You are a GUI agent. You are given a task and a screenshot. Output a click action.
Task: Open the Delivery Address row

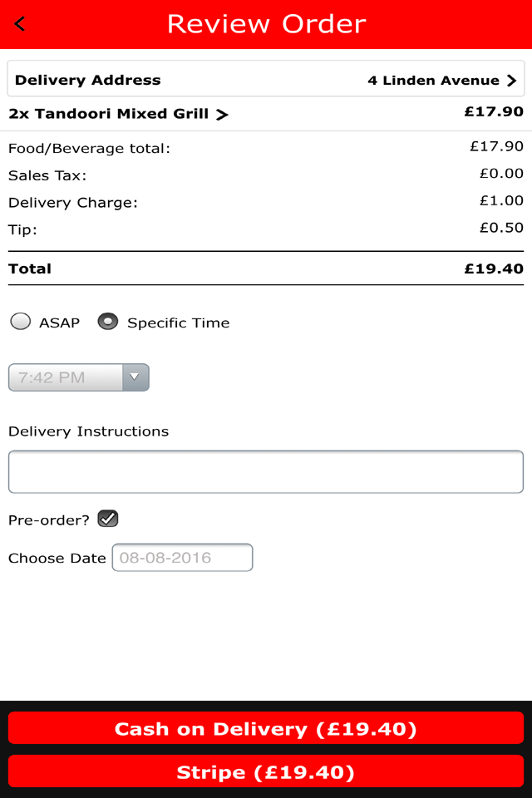[266, 81]
